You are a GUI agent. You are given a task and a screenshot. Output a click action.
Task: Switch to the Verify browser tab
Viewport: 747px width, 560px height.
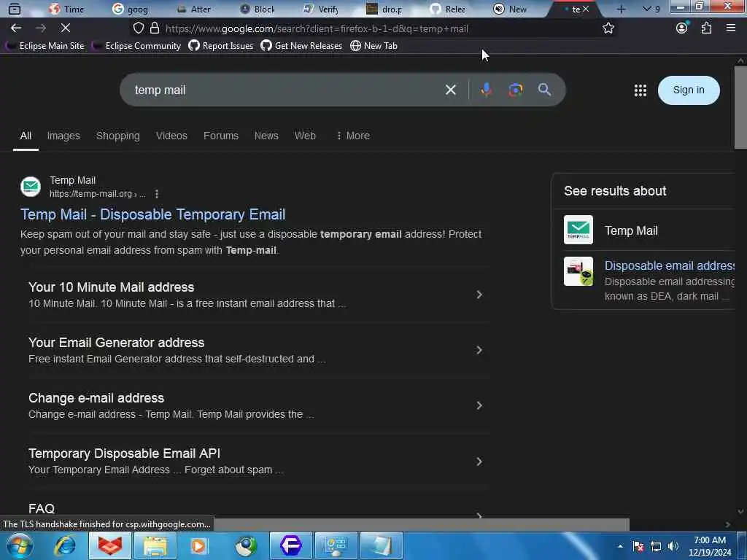coord(322,9)
